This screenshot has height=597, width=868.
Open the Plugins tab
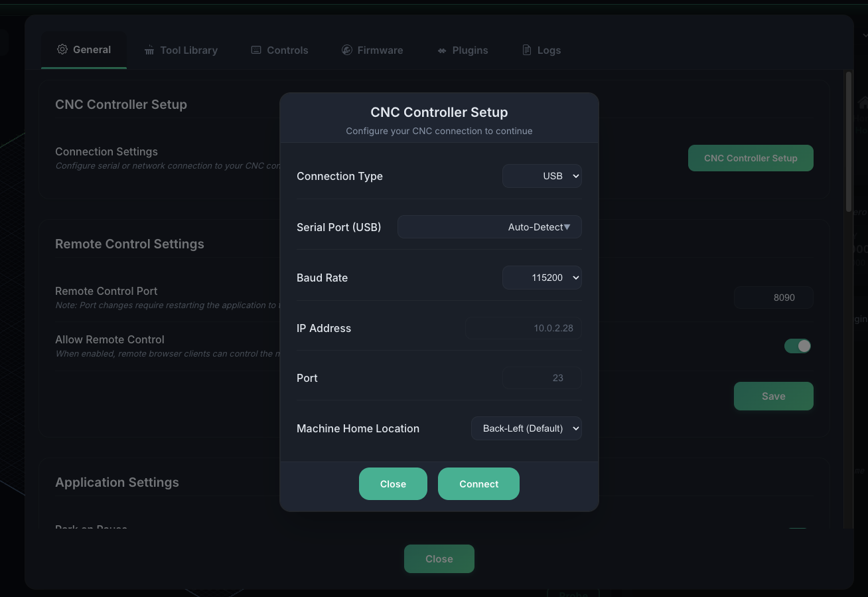pos(463,50)
